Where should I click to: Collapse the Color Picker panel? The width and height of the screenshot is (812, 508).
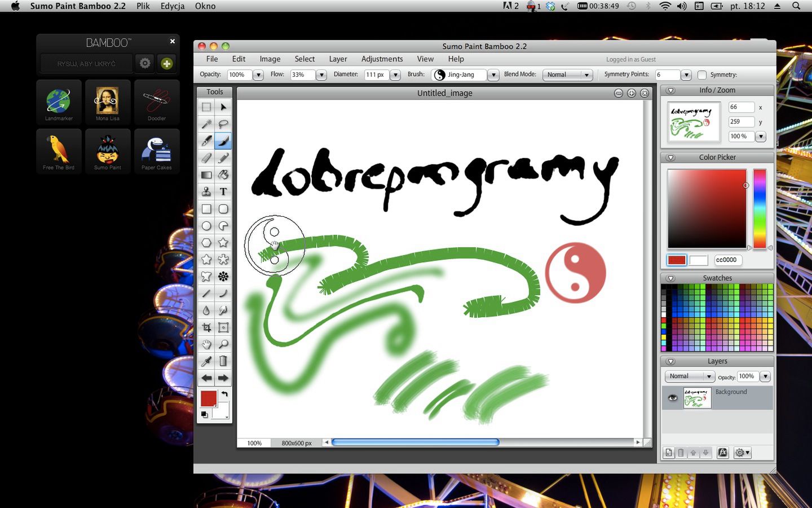(670, 157)
